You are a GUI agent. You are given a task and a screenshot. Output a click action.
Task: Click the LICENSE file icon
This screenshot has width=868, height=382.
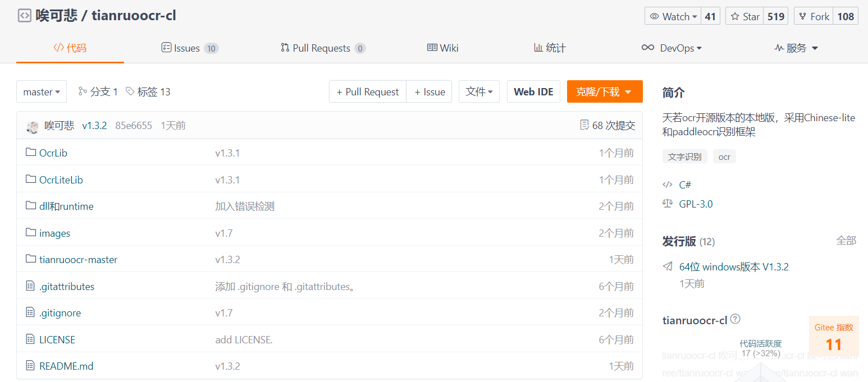pos(30,339)
